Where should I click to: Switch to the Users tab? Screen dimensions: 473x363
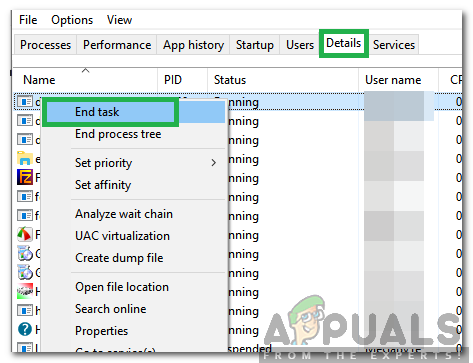point(300,45)
